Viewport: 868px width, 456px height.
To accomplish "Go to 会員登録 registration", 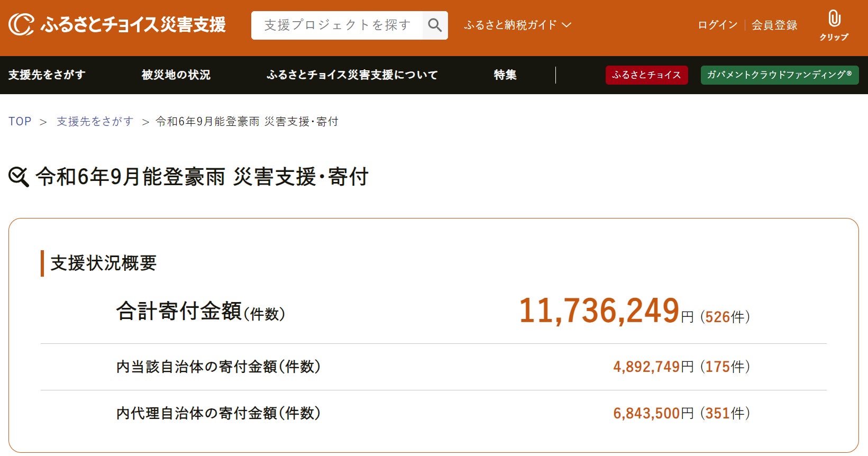I will point(774,25).
